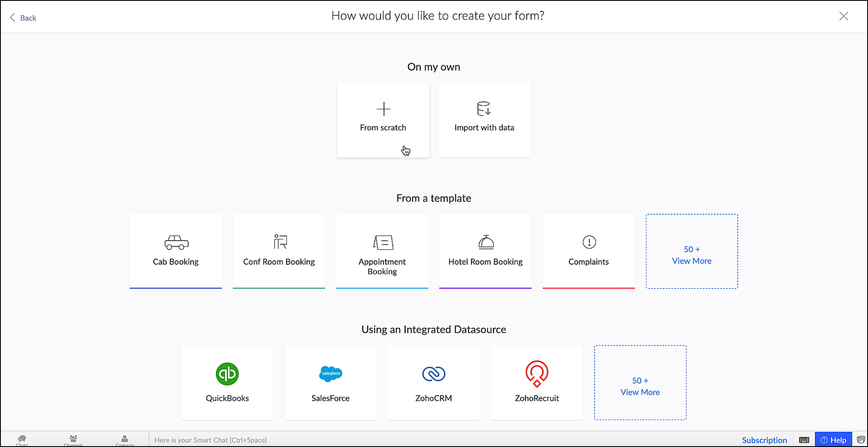Pick the Conf Room Booking template
The width and height of the screenshot is (868, 447).
tap(279, 251)
